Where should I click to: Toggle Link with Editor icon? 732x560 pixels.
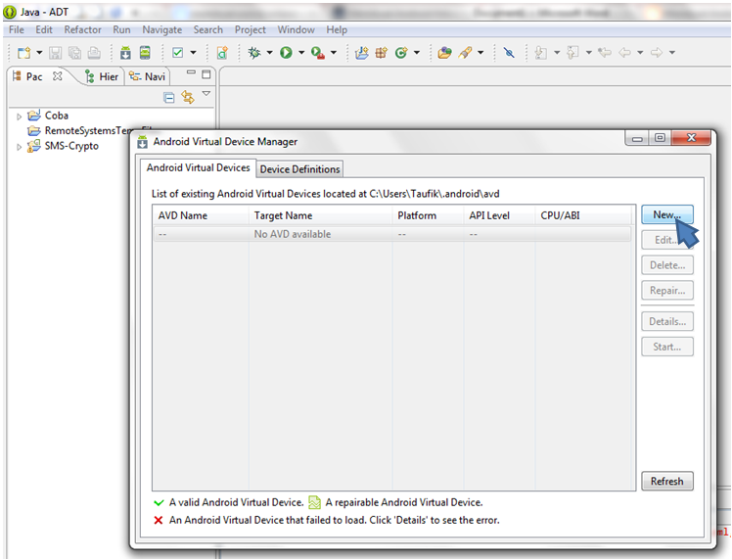(188, 97)
